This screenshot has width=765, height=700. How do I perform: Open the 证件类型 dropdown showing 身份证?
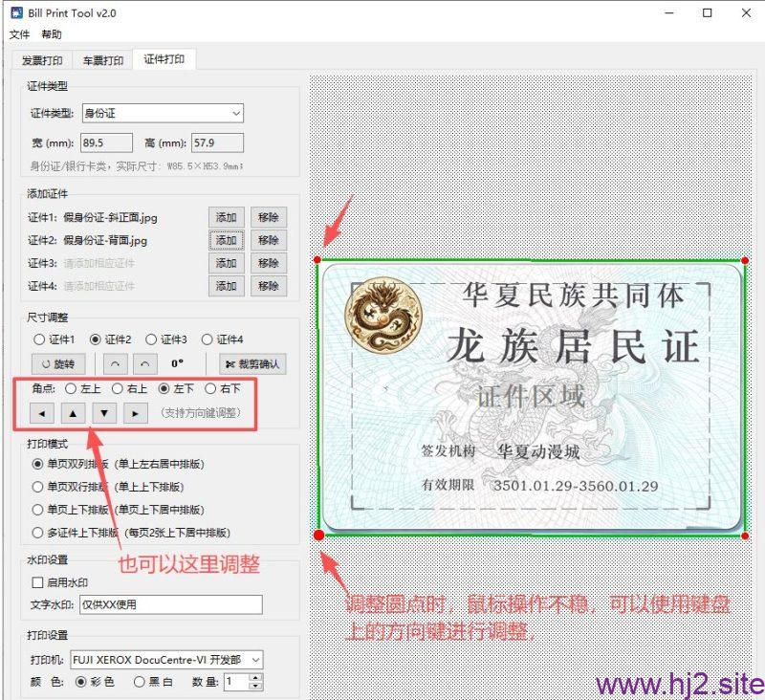[163, 114]
